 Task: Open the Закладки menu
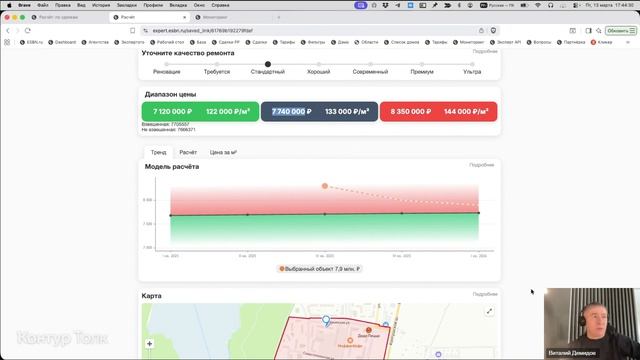click(127, 5)
